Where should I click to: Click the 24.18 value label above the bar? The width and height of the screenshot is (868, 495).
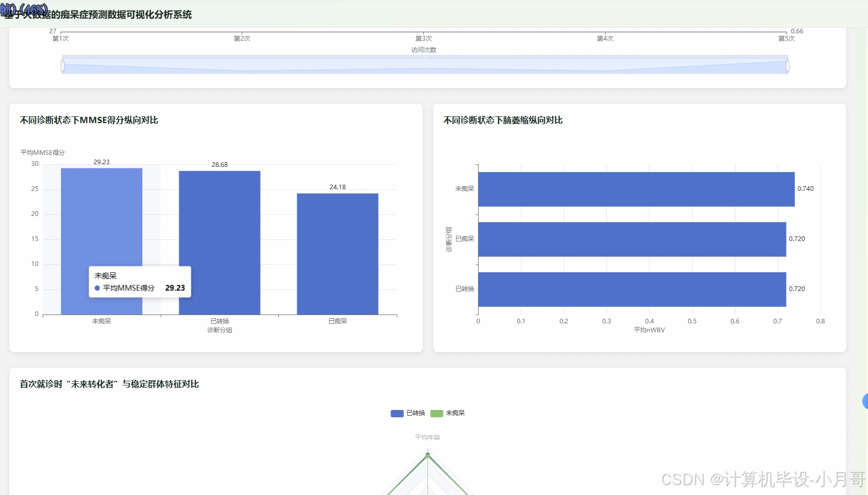[x=337, y=187]
